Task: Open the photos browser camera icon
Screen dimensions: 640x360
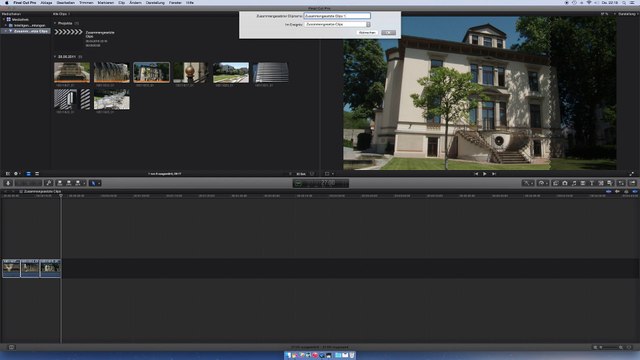Action: [x=565, y=183]
